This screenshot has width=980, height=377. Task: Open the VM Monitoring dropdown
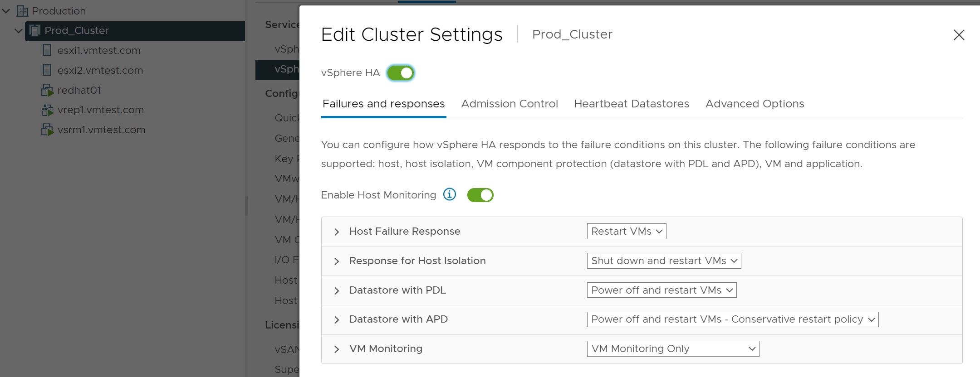(x=672, y=349)
